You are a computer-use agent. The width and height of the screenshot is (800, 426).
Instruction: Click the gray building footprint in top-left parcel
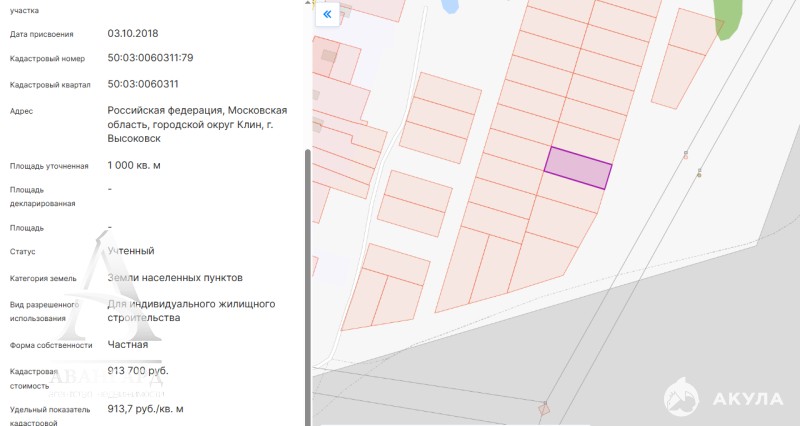[329, 56]
